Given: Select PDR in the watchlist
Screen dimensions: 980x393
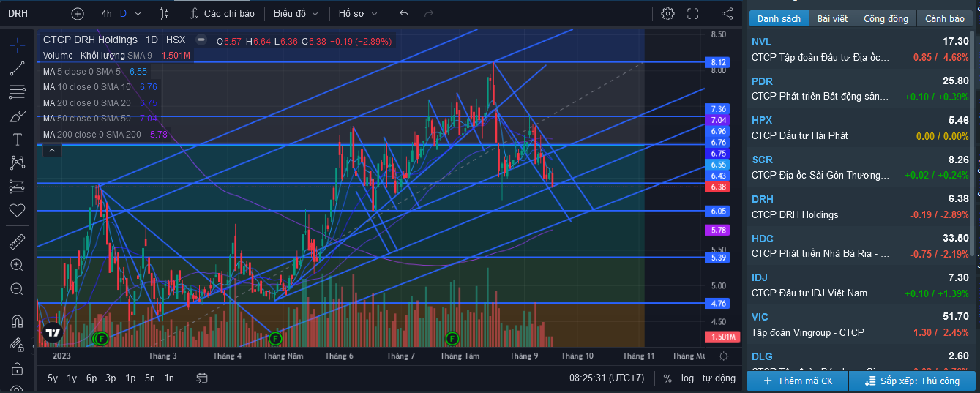Looking at the screenshot, I should click(861, 89).
